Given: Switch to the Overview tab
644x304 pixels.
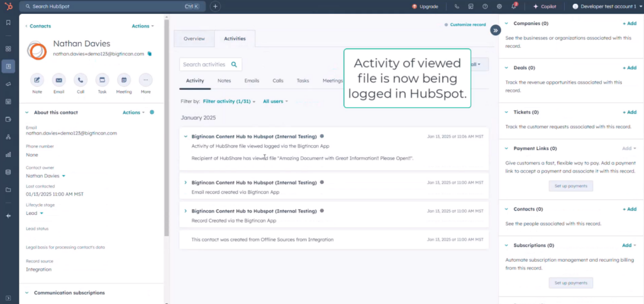Looking at the screenshot, I should point(194,38).
